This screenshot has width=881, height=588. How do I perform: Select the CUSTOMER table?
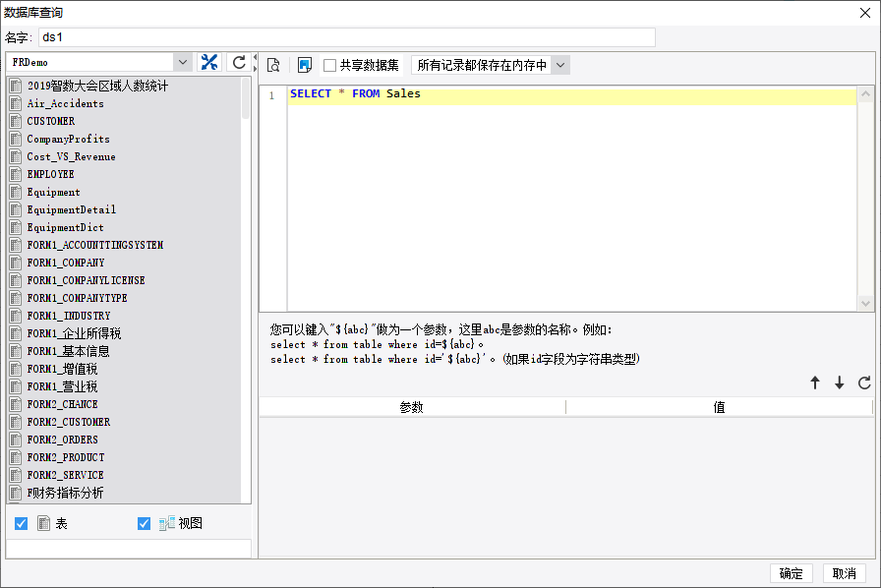(50, 121)
